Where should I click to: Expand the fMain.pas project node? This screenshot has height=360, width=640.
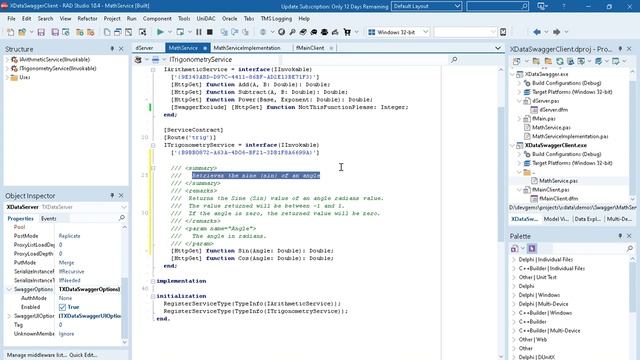520,119
